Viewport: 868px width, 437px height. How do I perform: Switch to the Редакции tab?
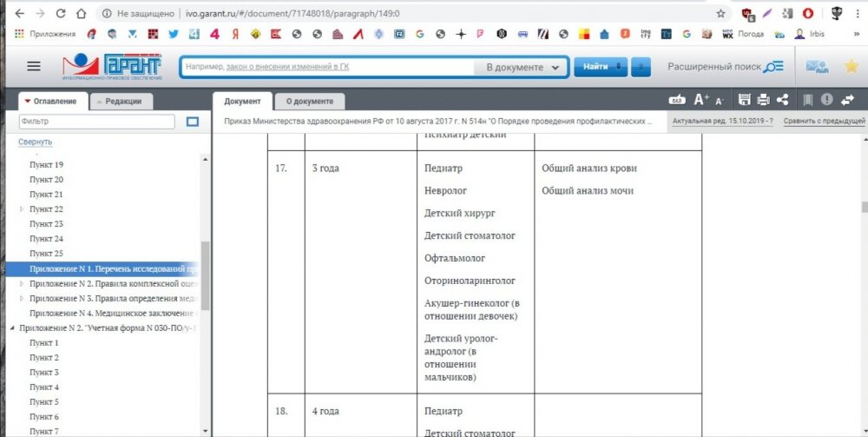point(122,102)
